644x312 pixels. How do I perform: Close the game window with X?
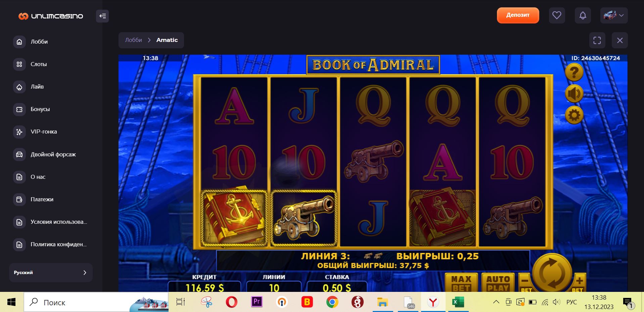pyautogui.click(x=620, y=41)
